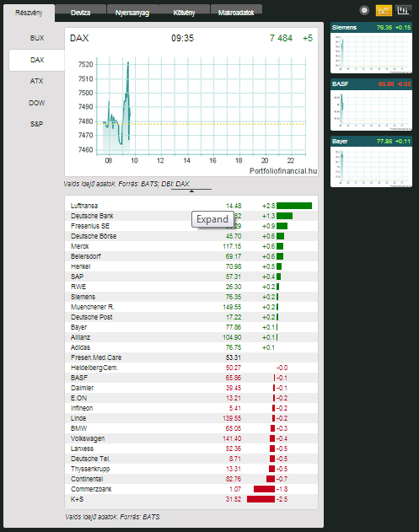Screen dimensions: 419x532
Task: Click the Adidas stock row
Action: 191,347
